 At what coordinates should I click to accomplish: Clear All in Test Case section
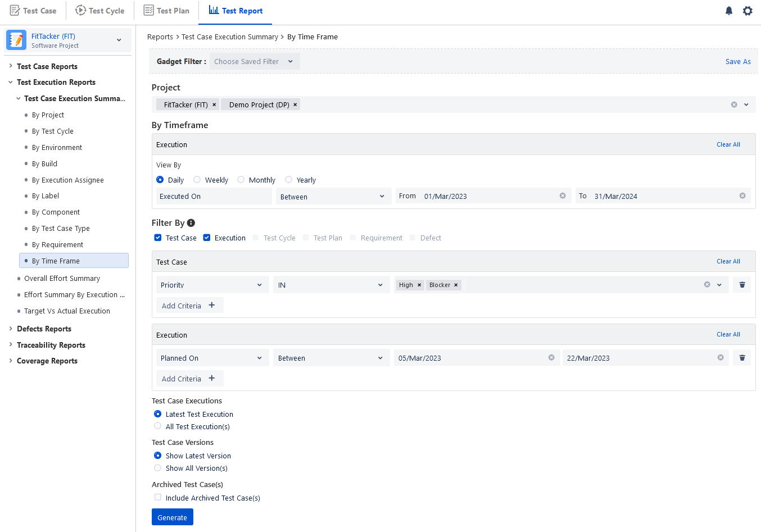(x=728, y=261)
